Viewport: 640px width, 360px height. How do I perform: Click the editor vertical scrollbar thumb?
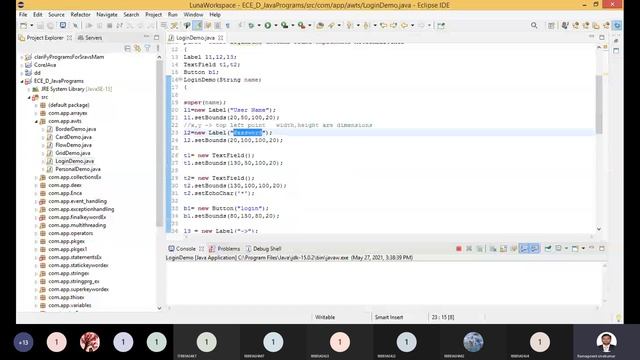click(x=599, y=104)
